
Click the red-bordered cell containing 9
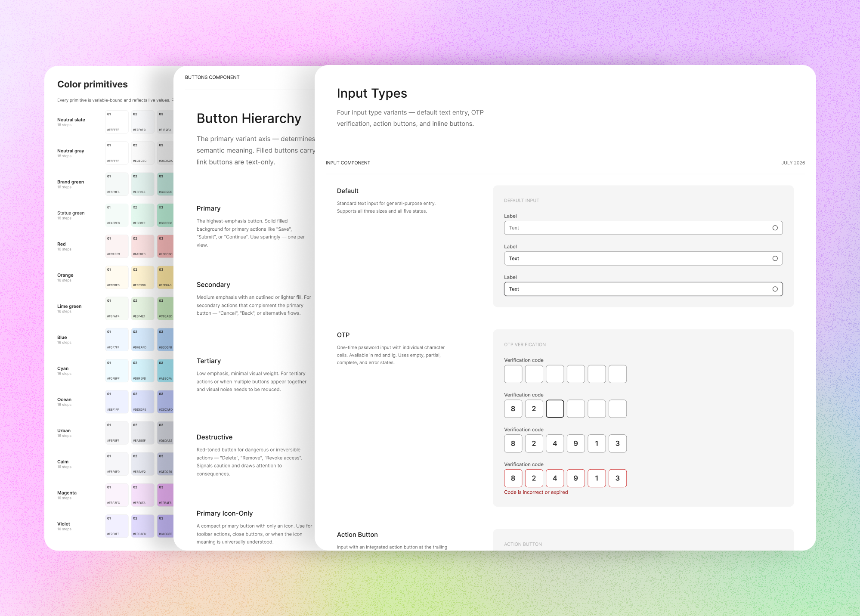click(575, 478)
